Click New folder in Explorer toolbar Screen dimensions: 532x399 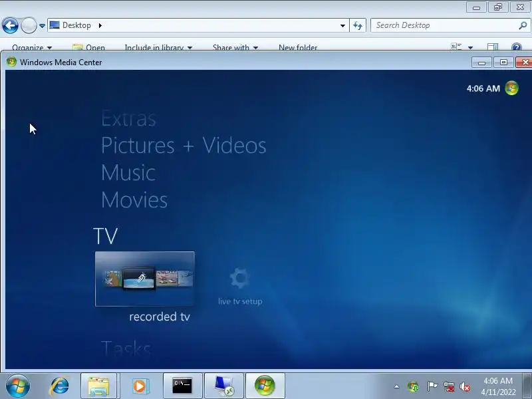pyautogui.click(x=298, y=47)
